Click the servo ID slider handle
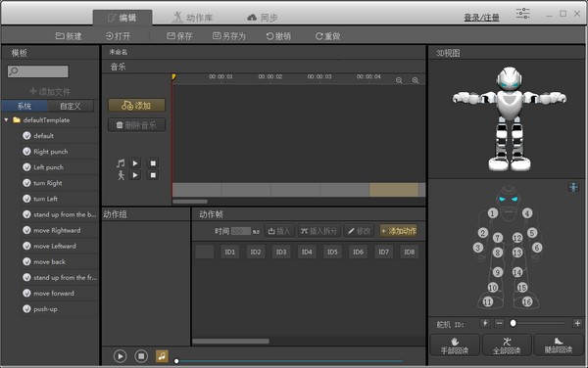The image size is (588, 368). [513, 323]
